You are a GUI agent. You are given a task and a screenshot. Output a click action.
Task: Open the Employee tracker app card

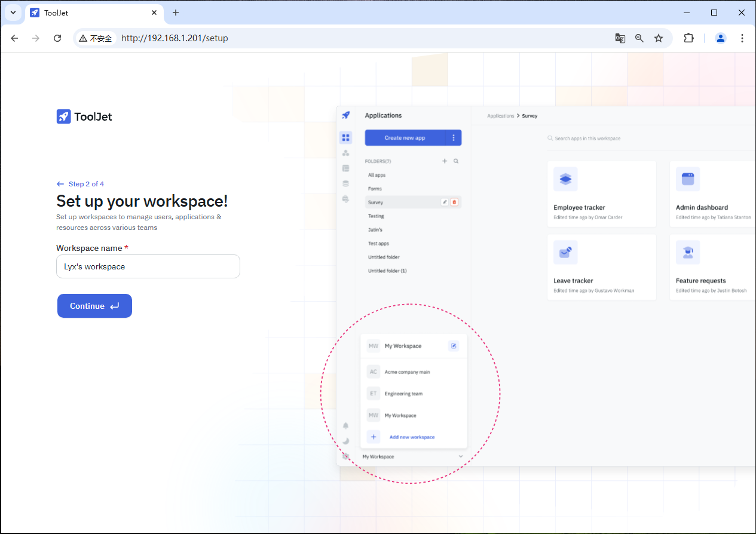602,194
